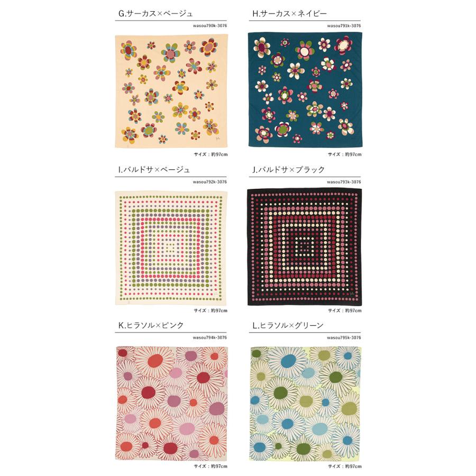Select product code wasou794k-3076
This screenshot has height=476, width=476.
[x=210, y=337]
